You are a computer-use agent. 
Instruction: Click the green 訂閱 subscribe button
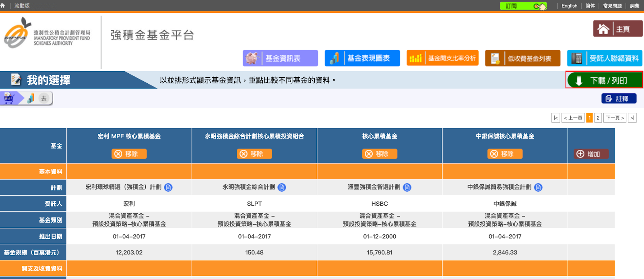pos(523,6)
